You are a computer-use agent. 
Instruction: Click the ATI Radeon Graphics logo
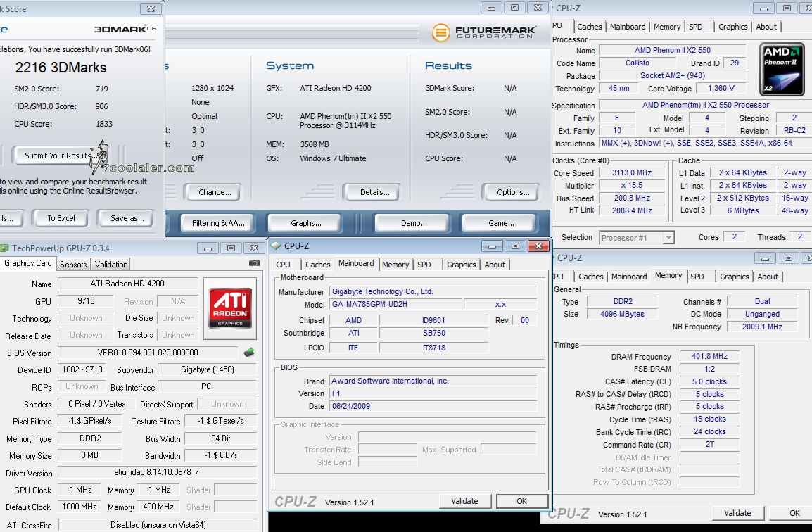pos(230,308)
